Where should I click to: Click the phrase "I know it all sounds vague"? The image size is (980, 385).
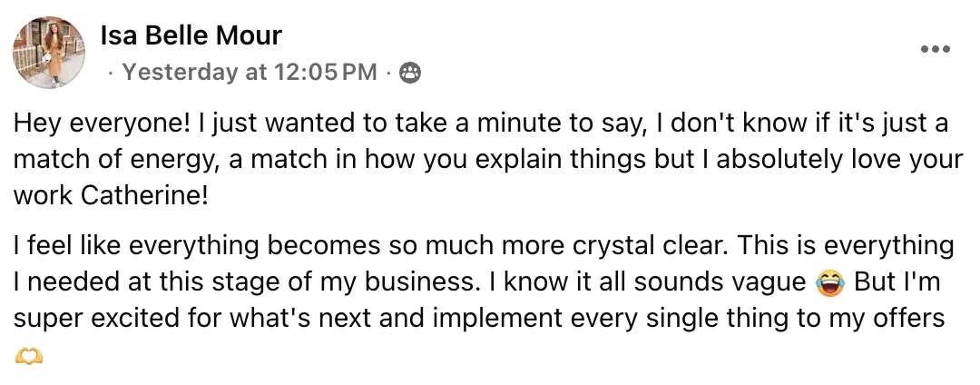(645, 282)
